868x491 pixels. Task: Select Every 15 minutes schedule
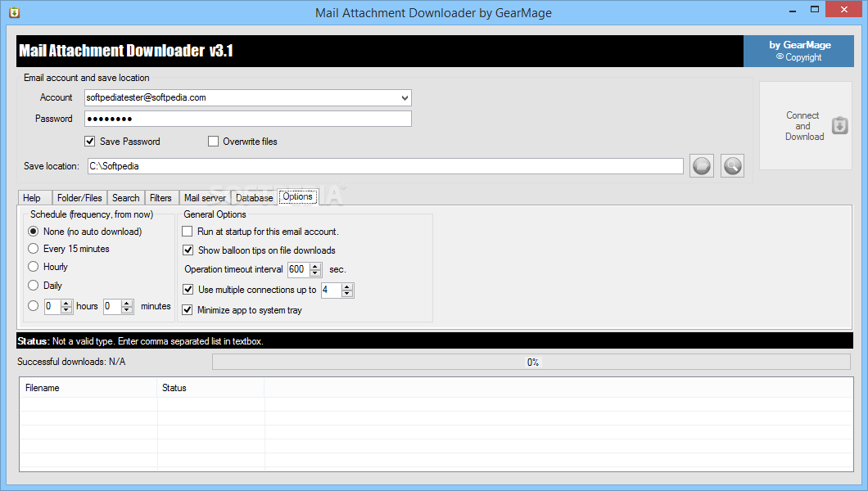pos(34,249)
